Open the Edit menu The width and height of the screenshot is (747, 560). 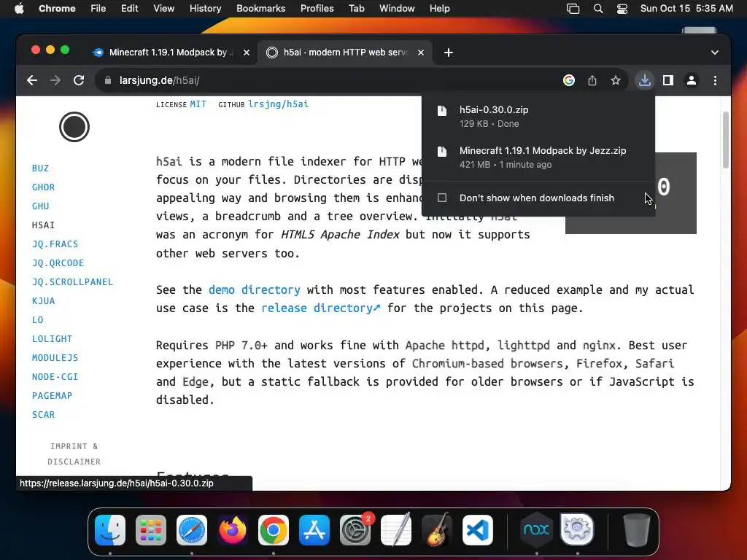tap(130, 9)
